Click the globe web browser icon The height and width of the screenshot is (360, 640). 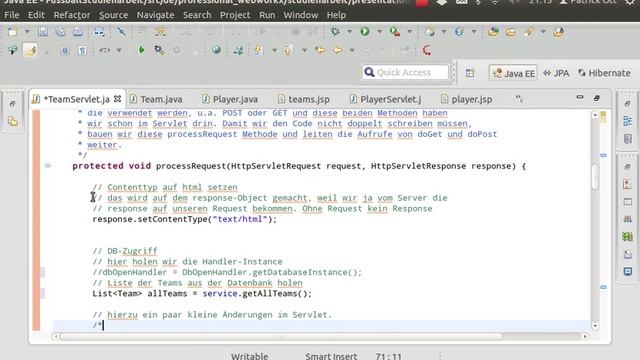click(x=216, y=50)
